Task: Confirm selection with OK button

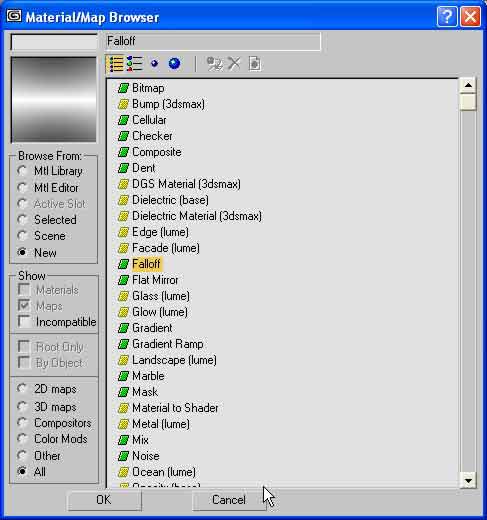Action: (x=104, y=500)
